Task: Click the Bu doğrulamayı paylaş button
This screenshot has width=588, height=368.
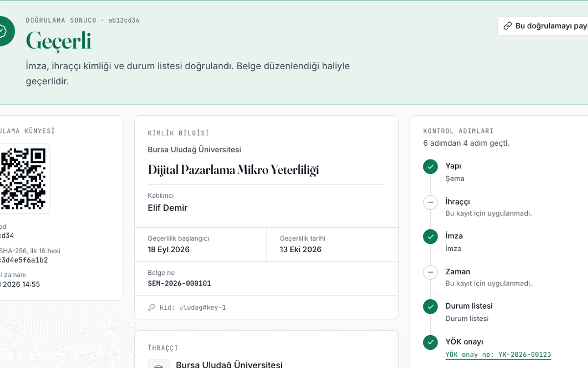Action: click(542, 26)
